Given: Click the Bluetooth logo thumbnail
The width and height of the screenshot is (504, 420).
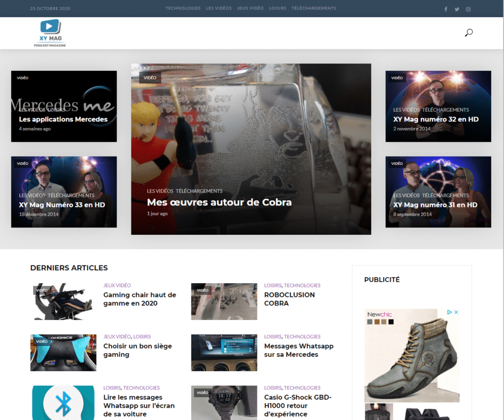Looking at the screenshot, I should [63, 403].
